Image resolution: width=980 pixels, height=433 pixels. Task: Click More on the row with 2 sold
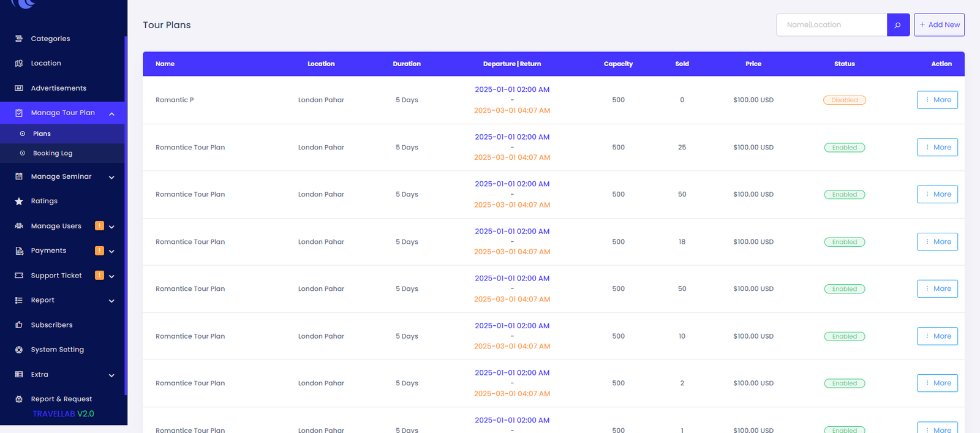click(937, 383)
